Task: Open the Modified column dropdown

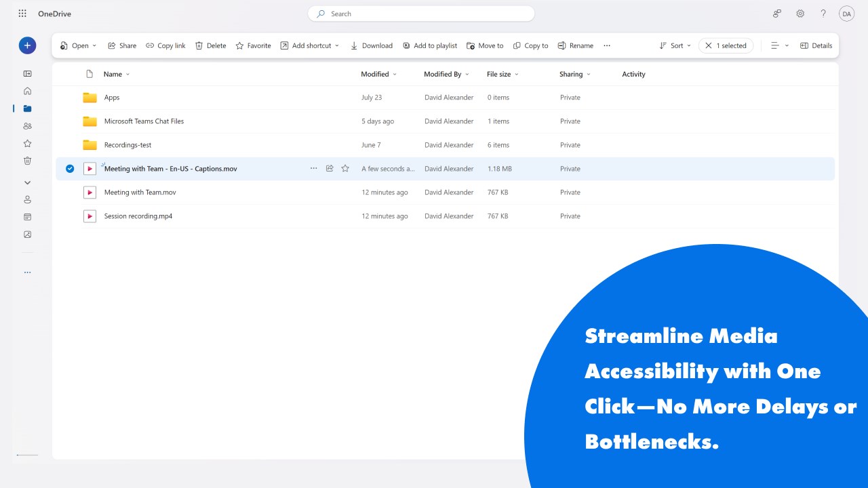Action: pos(379,74)
